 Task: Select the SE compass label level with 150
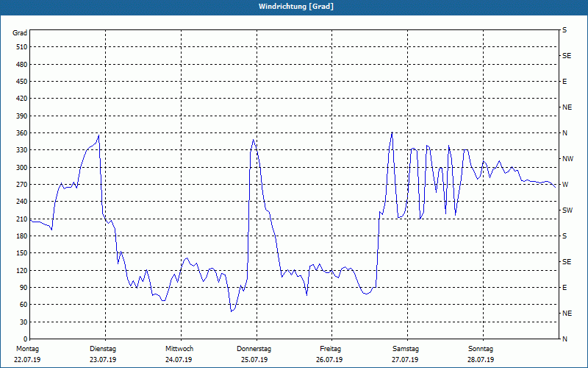[x=567, y=262]
